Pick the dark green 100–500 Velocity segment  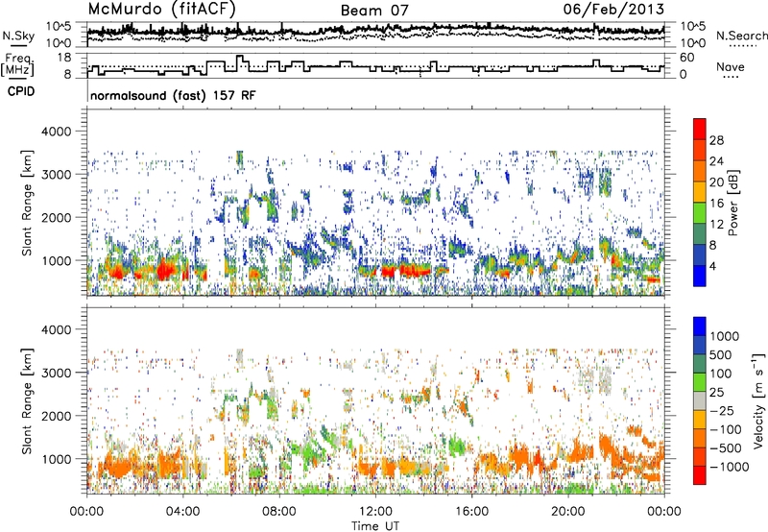(x=700, y=364)
